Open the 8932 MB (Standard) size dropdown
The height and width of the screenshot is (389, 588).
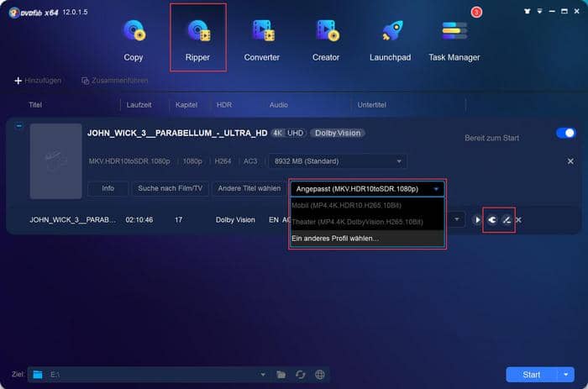click(338, 161)
